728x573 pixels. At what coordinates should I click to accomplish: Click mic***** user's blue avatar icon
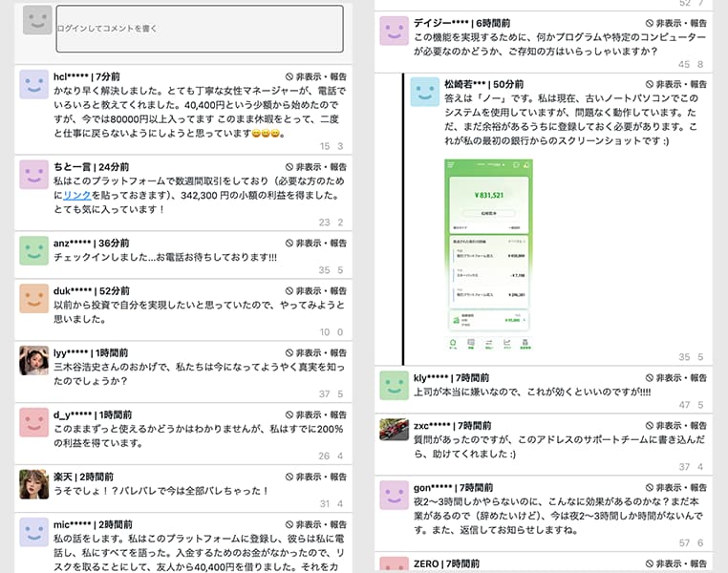(x=34, y=532)
